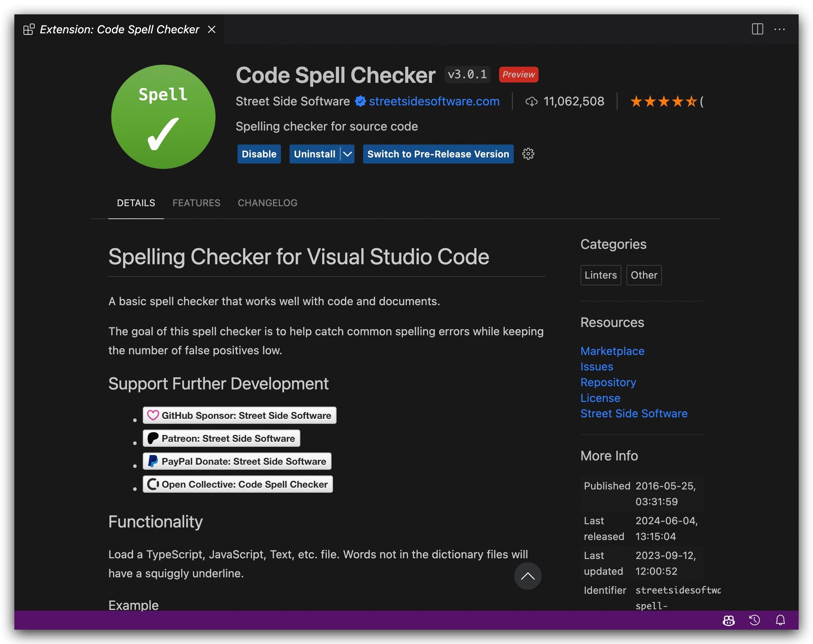Screen dimensions: 813x644
Task: Open the notifications bell icon
Action: click(780, 620)
